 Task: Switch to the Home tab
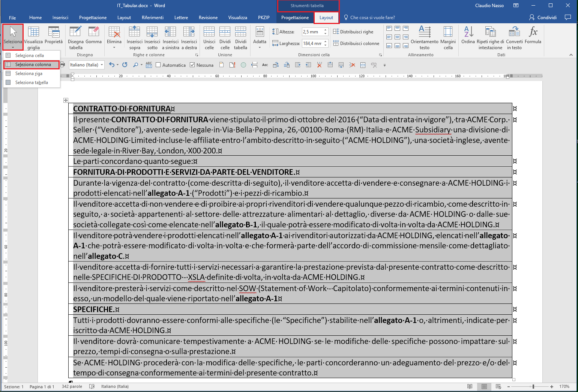[x=36, y=18]
